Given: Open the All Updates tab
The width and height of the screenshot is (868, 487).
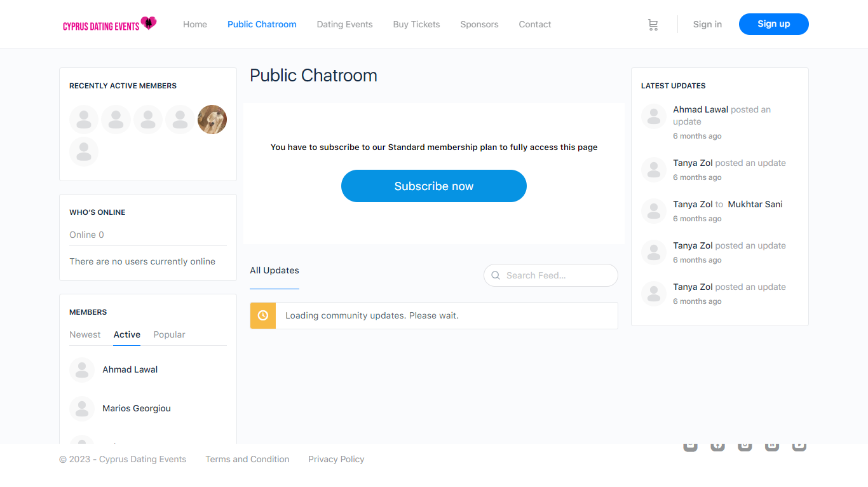Looking at the screenshot, I should (x=275, y=271).
